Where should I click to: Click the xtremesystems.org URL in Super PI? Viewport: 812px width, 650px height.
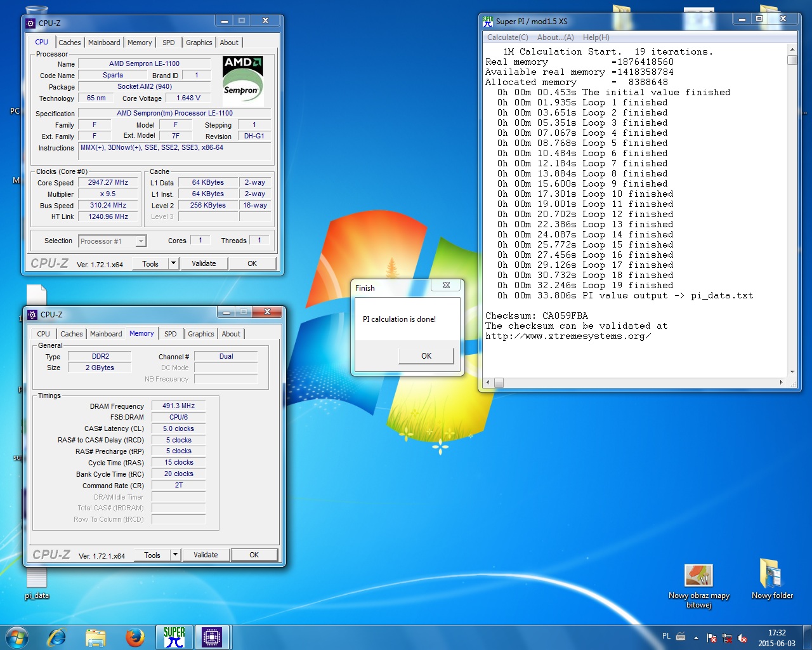(x=568, y=336)
